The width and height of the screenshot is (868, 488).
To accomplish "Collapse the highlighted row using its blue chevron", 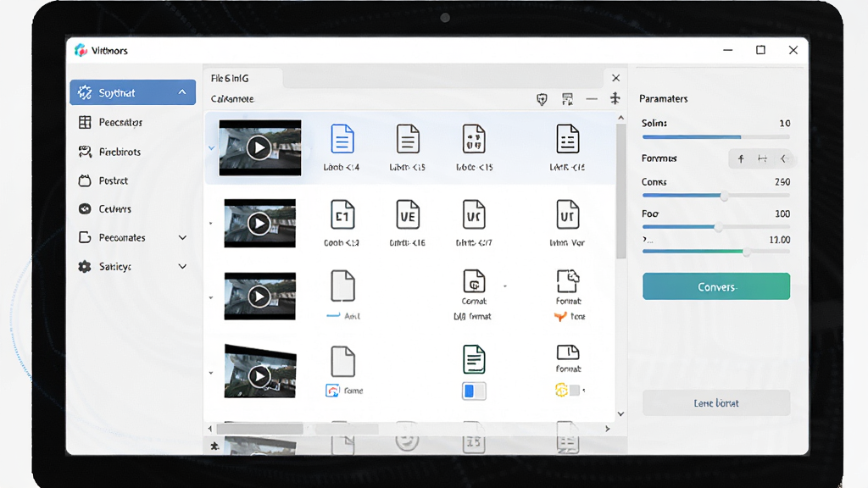I will (211, 148).
